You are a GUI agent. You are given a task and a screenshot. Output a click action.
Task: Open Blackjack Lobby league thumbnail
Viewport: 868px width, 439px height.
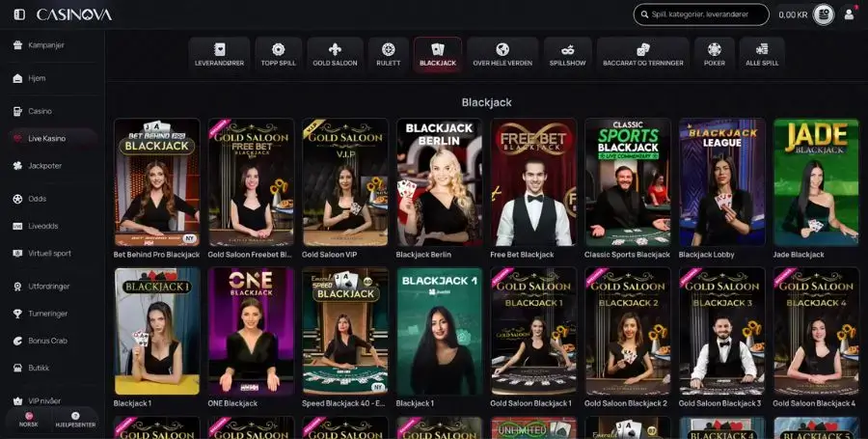(x=721, y=182)
